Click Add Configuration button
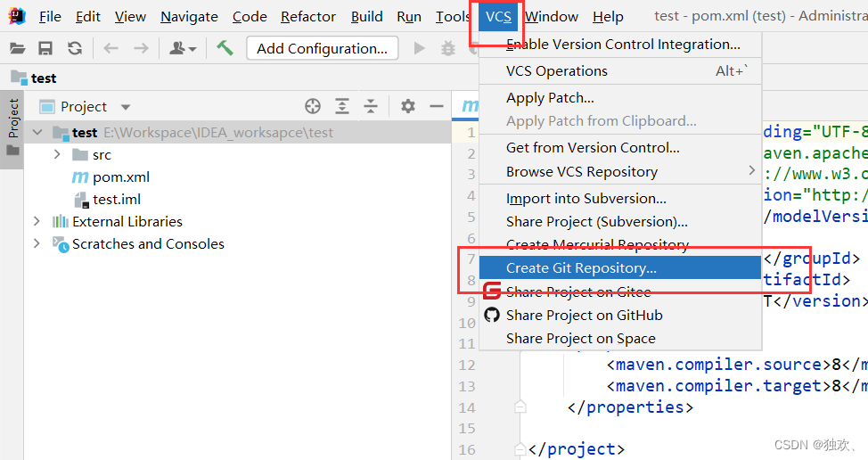Image resolution: width=868 pixels, height=460 pixels. [x=323, y=49]
